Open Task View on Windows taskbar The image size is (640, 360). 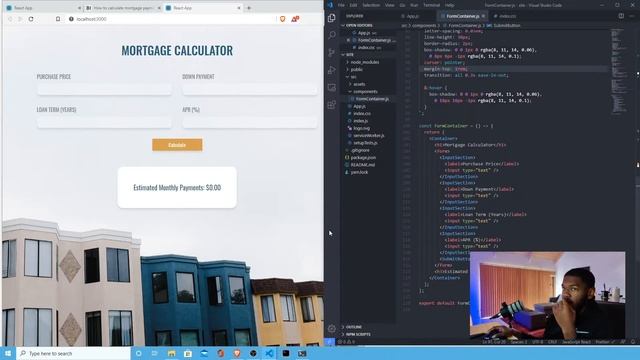pos(155,353)
